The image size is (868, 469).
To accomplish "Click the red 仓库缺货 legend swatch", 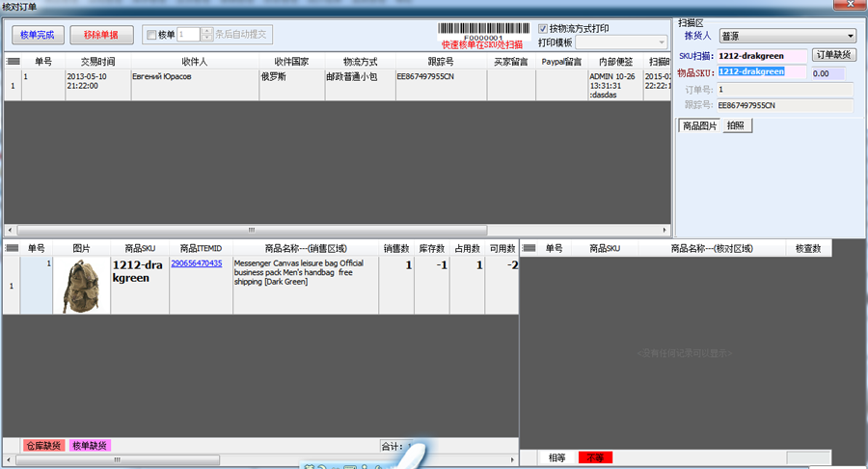I will click(43, 446).
